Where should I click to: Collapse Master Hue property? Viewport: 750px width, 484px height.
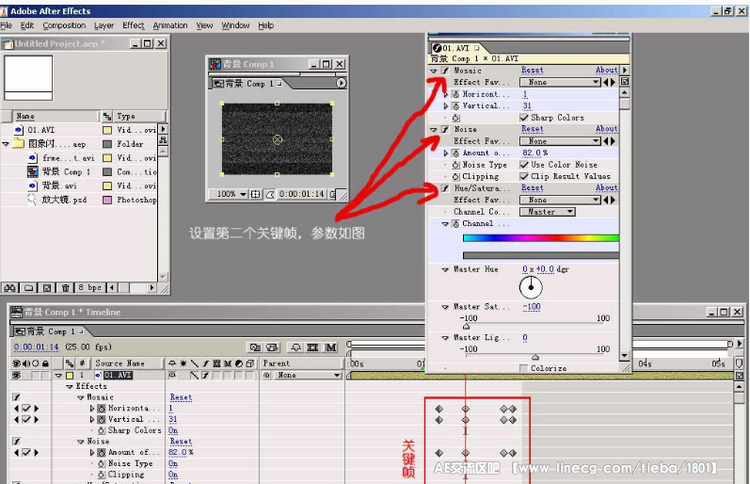[x=445, y=270]
